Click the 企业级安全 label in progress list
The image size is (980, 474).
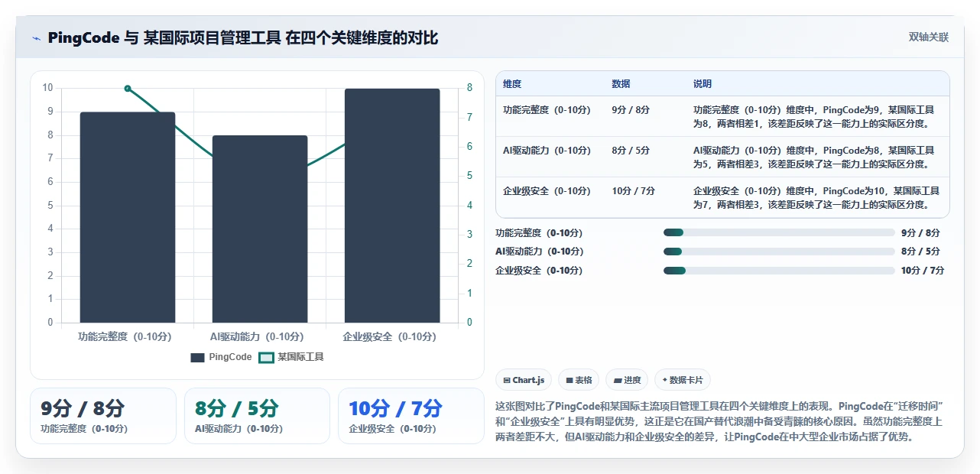(x=539, y=271)
